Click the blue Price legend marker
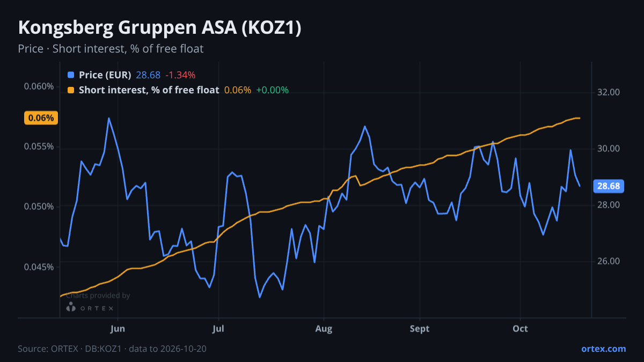644x362 pixels. (71, 75)
